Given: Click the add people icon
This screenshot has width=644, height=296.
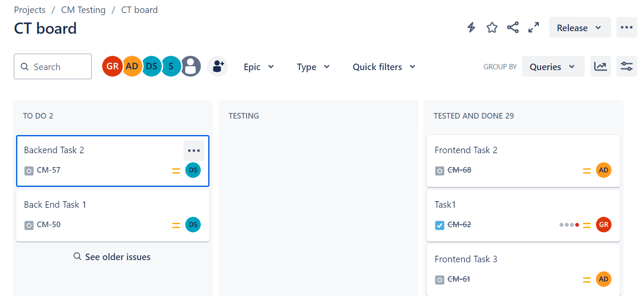Looking at the screenshot, I should click(218, 66).
